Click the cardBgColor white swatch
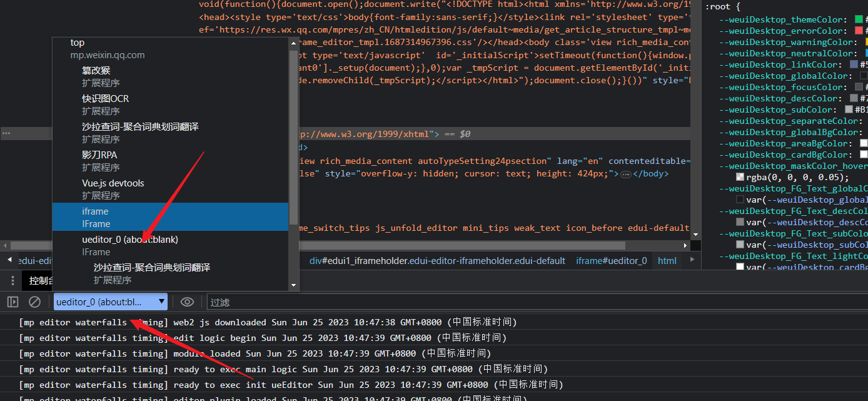 [864, 155]
